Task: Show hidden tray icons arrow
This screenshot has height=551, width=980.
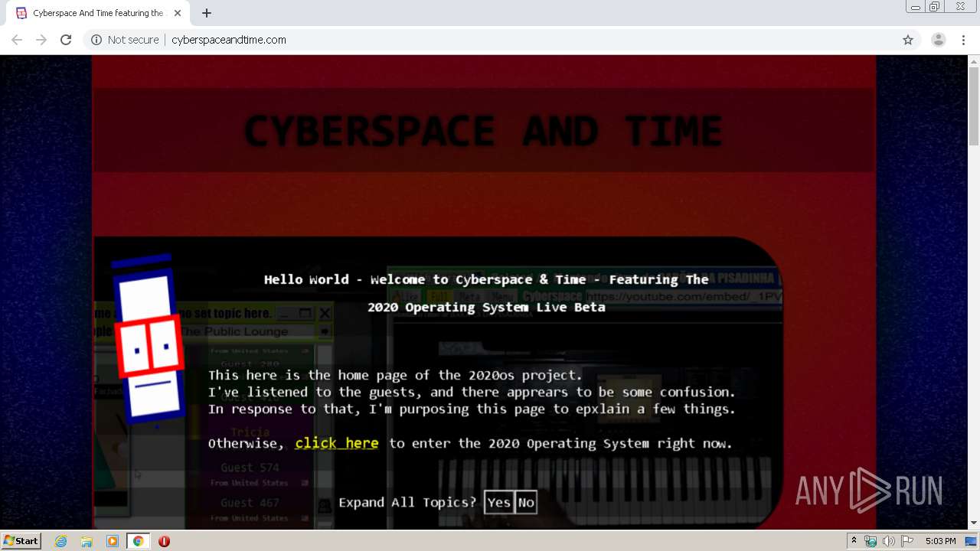Action: (x=854, y=541)
